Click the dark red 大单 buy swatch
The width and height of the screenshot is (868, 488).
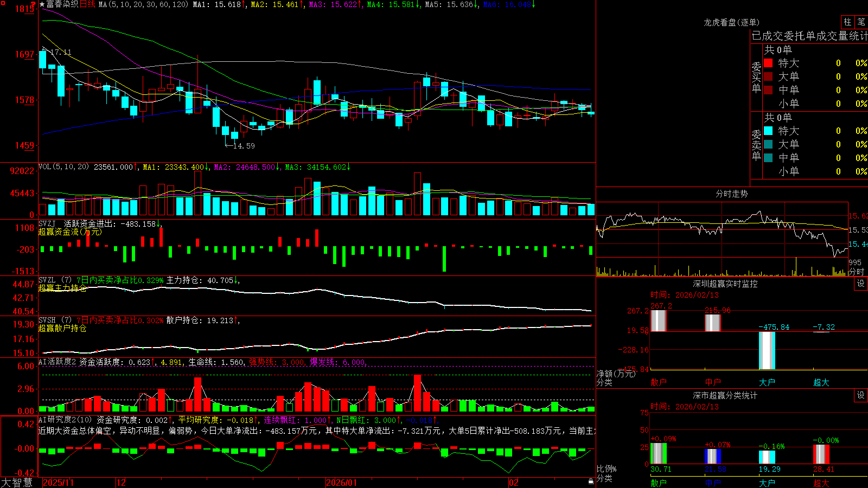pyautogui.click(x=768, y=76)
